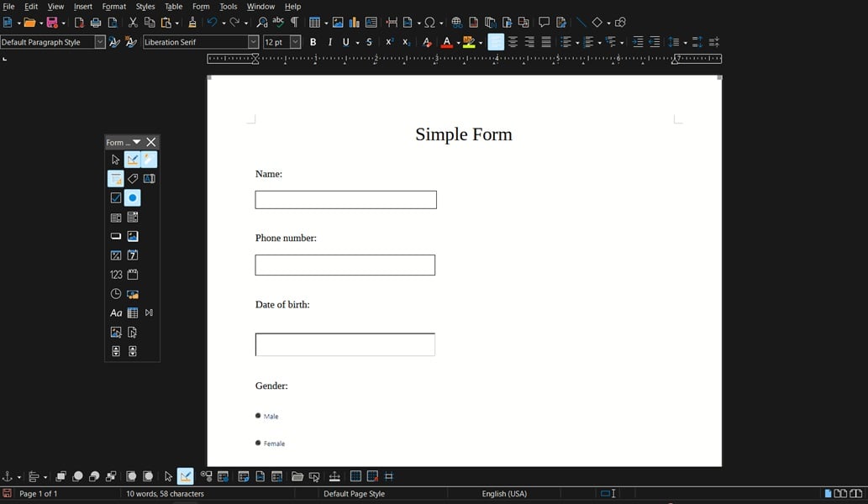Click the Phone number text field

pos(345,265)
